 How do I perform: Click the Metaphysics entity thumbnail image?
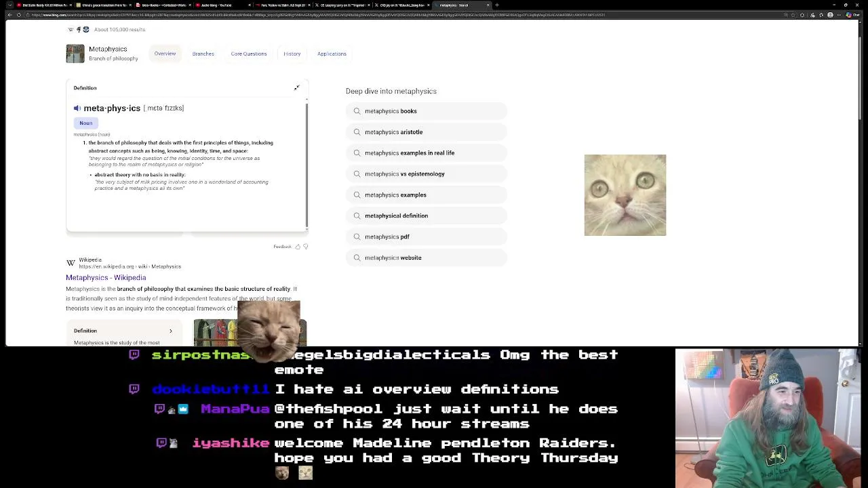(x=75, y=54)
